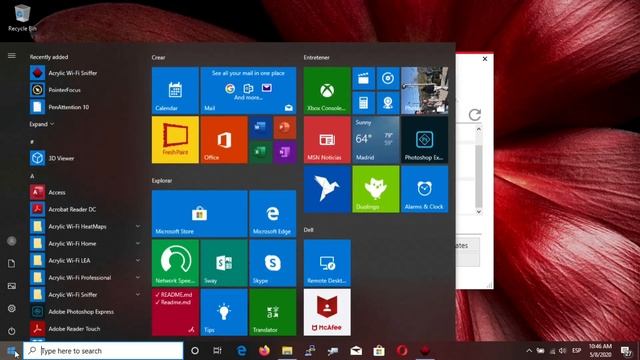The height and width of the screenshot is (360, 640).
Task: Open the Calculator small tile
Action: 363,103
